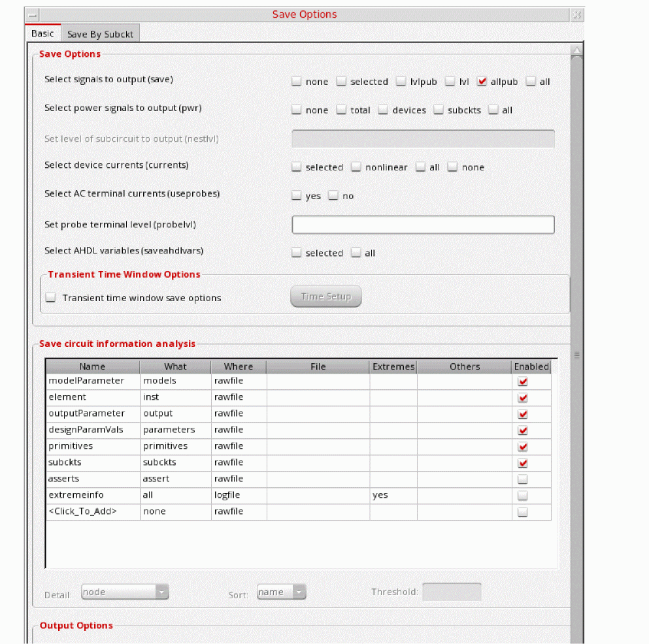Select the Basic tab
Screen dimensions: 649x644
tap(42, 33)
